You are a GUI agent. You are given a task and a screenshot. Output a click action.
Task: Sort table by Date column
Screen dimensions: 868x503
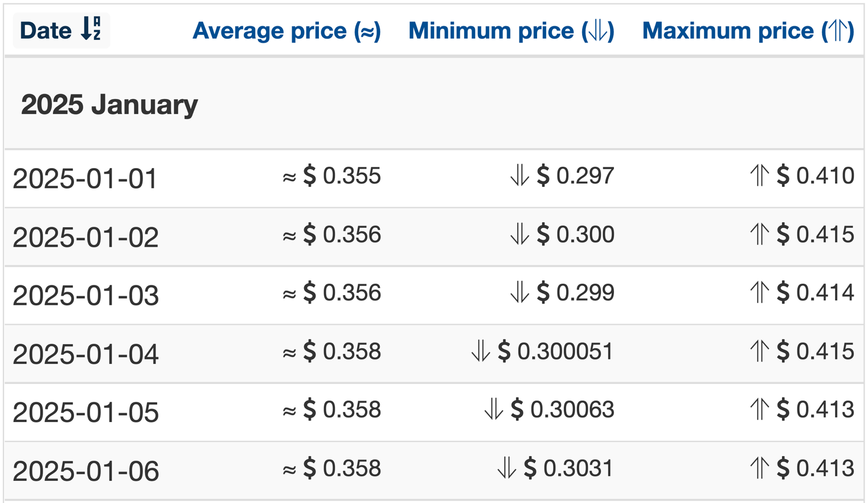(61, 30)
